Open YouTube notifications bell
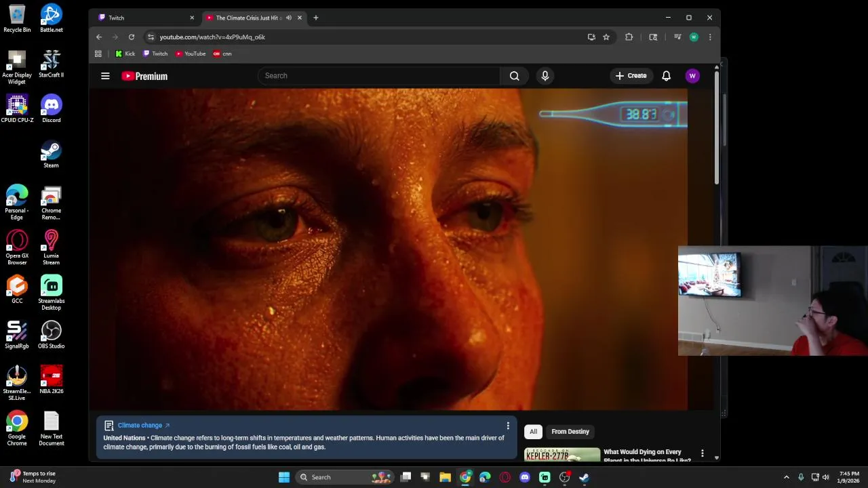Image resolution: width=868 pixels, height=488 pixels. [666, 76]
